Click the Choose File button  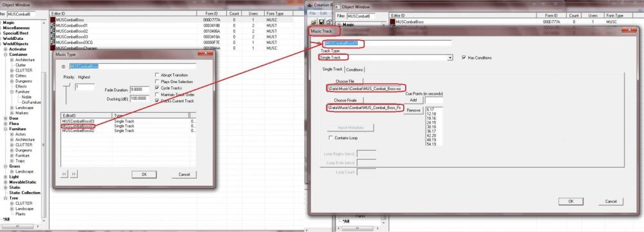(x=345, y=81)
